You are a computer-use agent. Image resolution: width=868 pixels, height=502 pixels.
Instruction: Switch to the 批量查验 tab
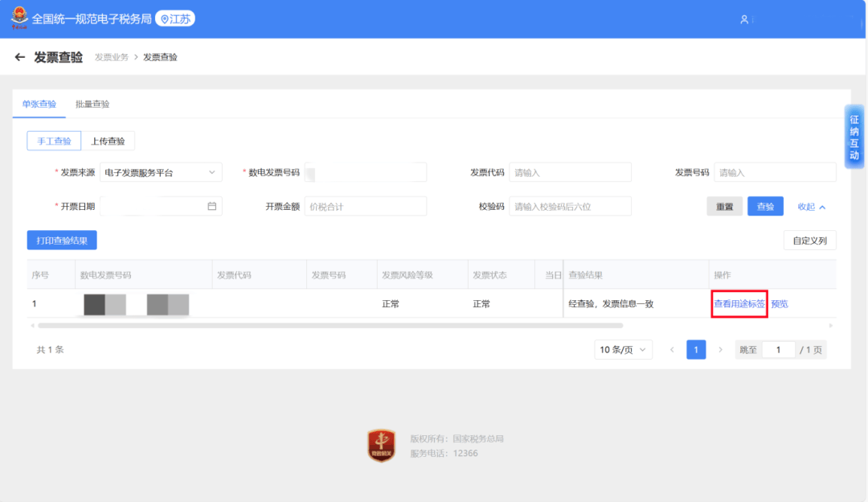(92, 104)
